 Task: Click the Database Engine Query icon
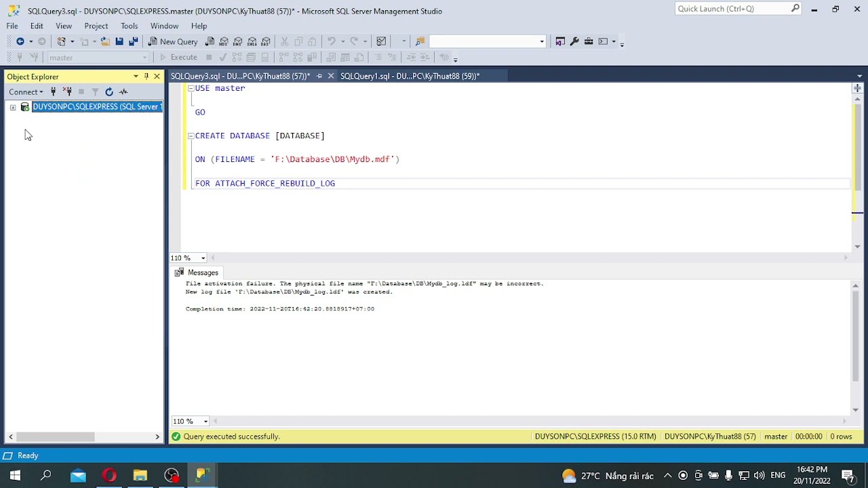210,41
